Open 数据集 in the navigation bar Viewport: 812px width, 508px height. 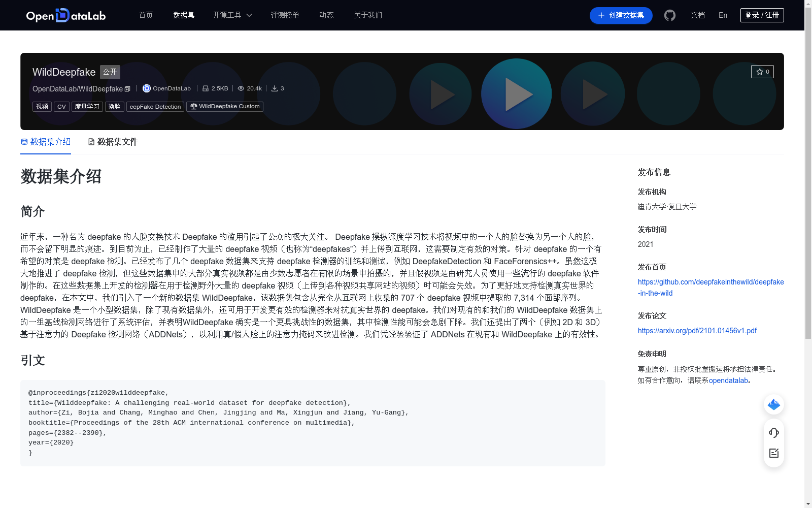point(184,15)
